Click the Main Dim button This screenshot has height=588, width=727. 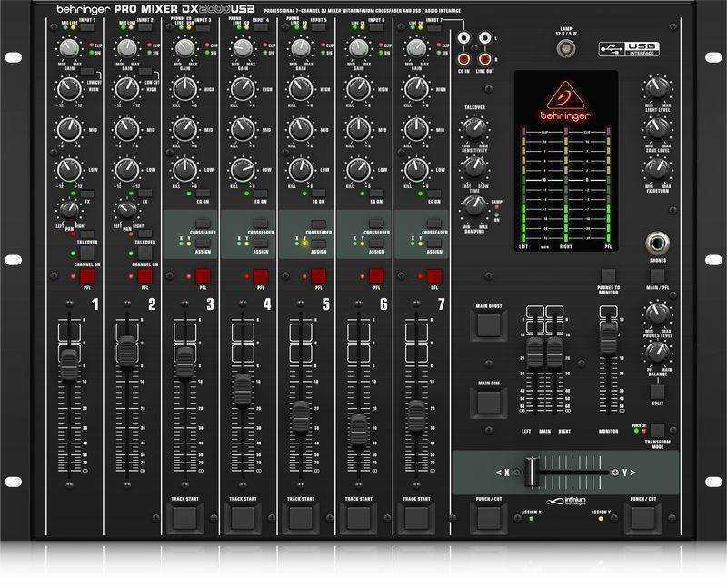click(x=489, y=403)
